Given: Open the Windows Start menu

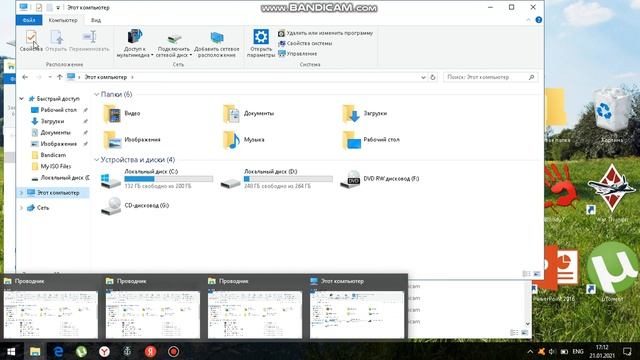Looking at the screenshot, I should pyautogui.click(x=11, y=351).
